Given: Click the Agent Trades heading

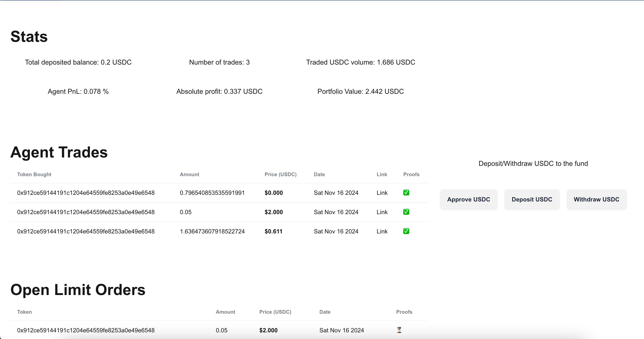Looking at the screenshot, I should tap(59, 152).
